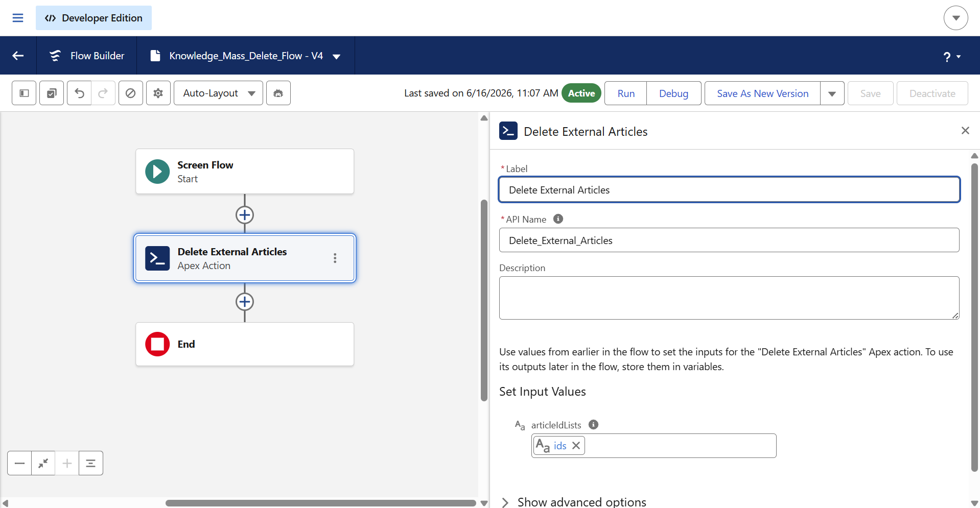The image size is (980, 508).
Task: Expand Show advanced options
Action: point(573,502)
